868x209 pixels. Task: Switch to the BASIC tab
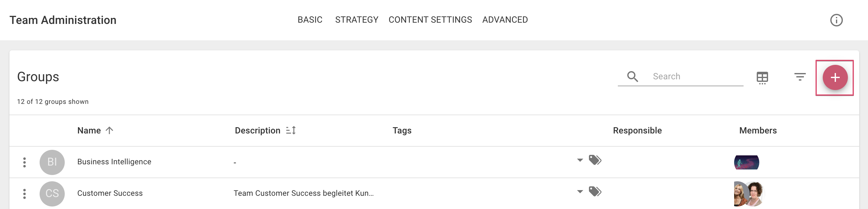click(x=310, y=20)
